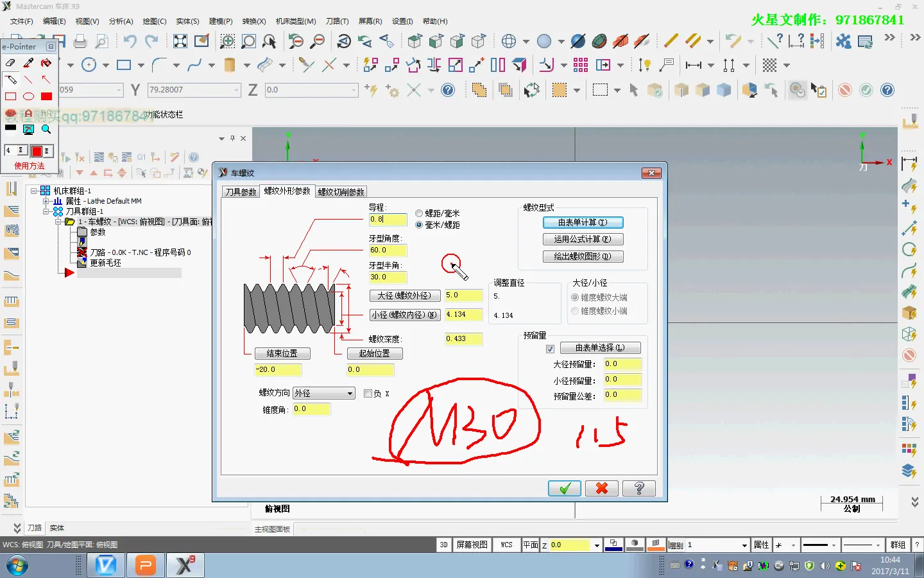The image size is (924, 578).
Task: Click the red color swatch in e-Pointer
Action: click(x=37, y=151)
